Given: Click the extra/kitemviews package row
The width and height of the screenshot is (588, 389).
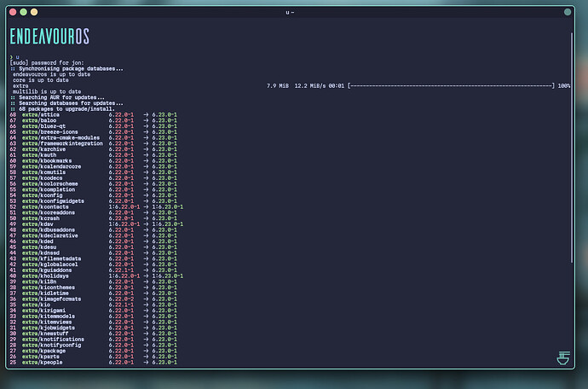Looking at the screenshot, I should pos(94,322).
